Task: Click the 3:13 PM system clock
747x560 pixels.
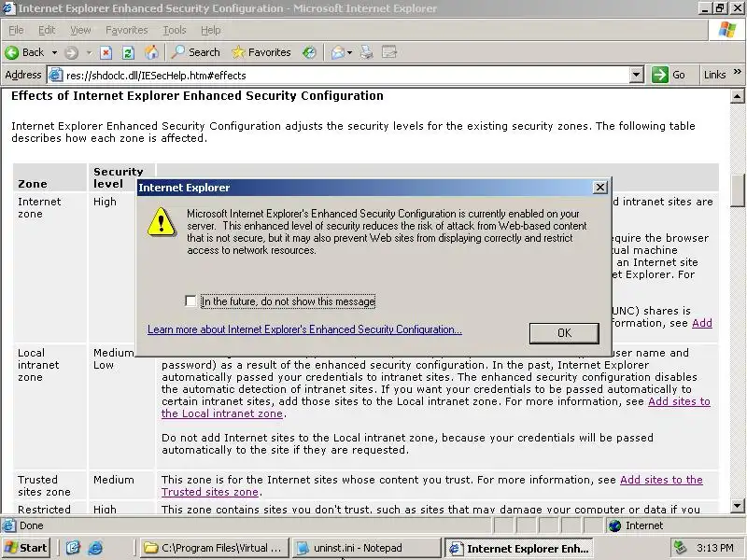Action: 714,548
